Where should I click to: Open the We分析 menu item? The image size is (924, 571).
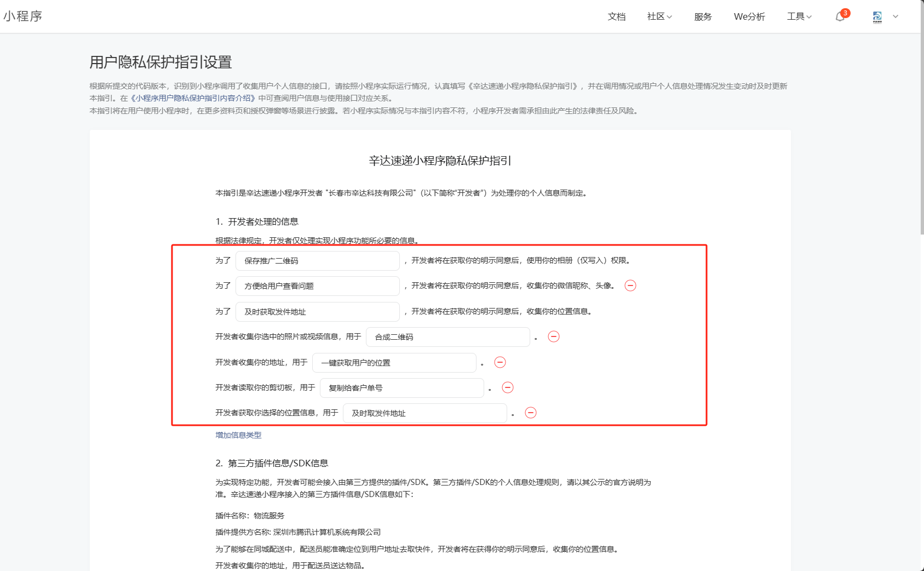click(749, 17)
